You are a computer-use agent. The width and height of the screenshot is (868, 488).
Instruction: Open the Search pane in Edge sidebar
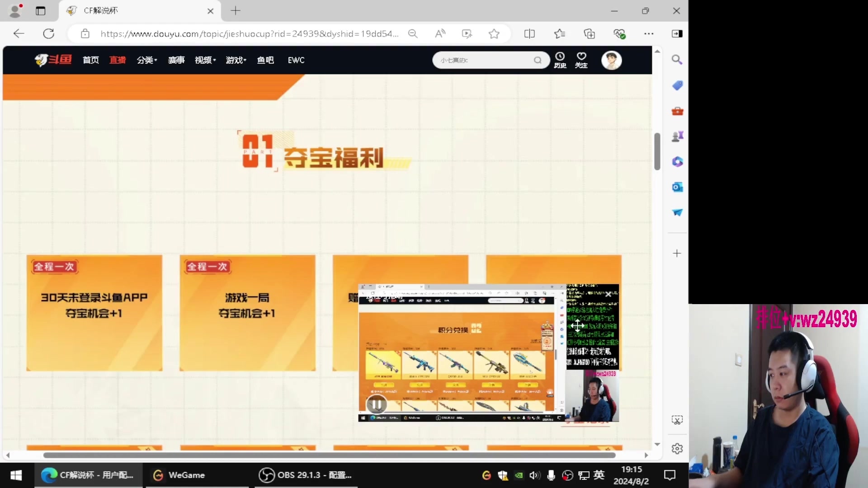pyautogui.click(x=677, y=59)
